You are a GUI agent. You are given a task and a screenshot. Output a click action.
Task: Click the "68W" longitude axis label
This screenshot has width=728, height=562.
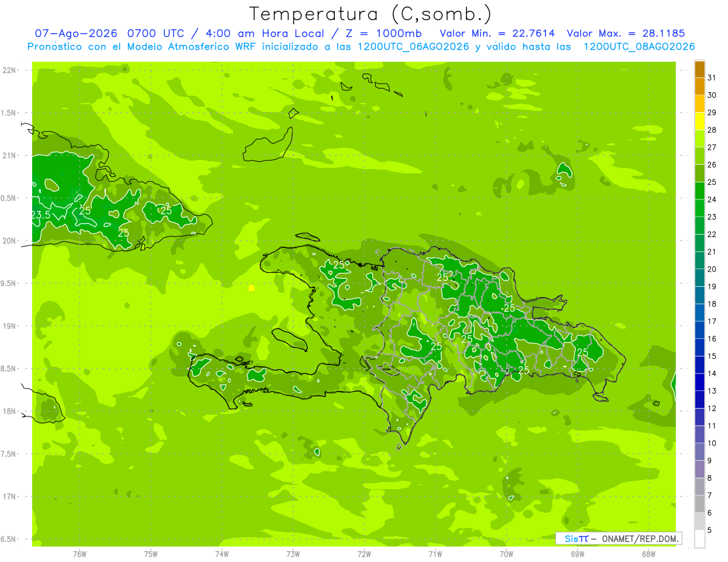pyautogui.click(x=649, y=554)
